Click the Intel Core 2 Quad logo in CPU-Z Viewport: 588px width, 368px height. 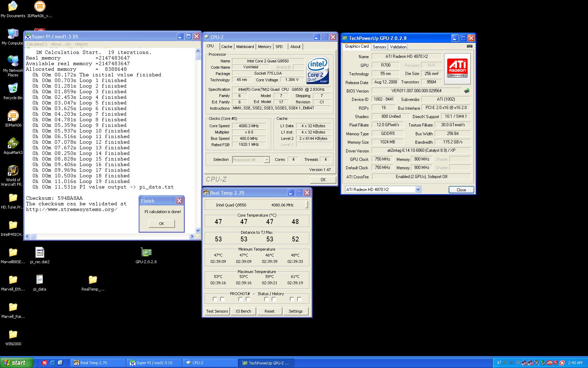tap(317, 70)
